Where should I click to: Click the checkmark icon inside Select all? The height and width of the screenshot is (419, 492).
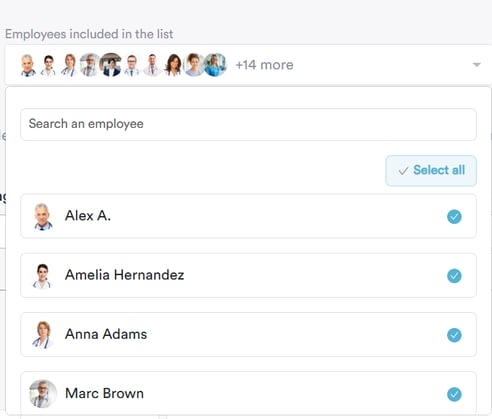[x=403, y=171]
